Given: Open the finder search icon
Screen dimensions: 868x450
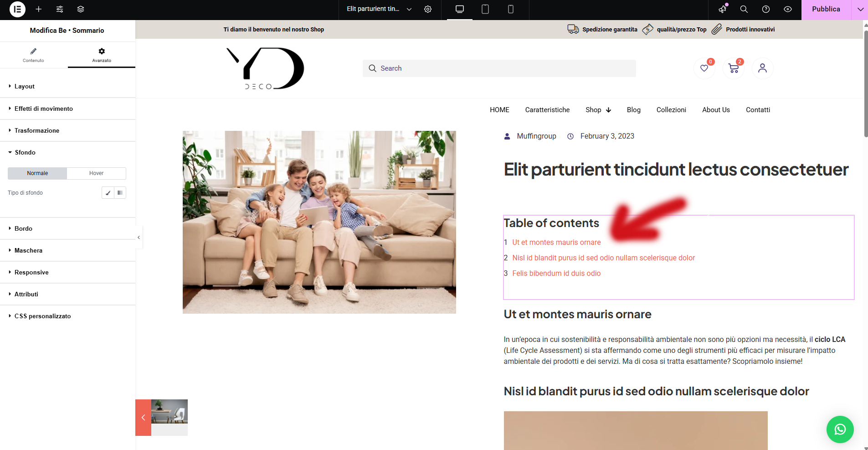Looking at the screenshot, I should point(744,9).
